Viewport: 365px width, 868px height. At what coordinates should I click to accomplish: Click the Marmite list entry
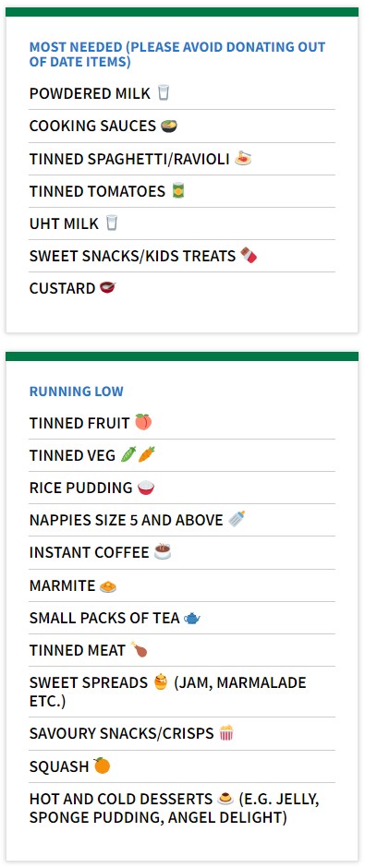[182, 585]
